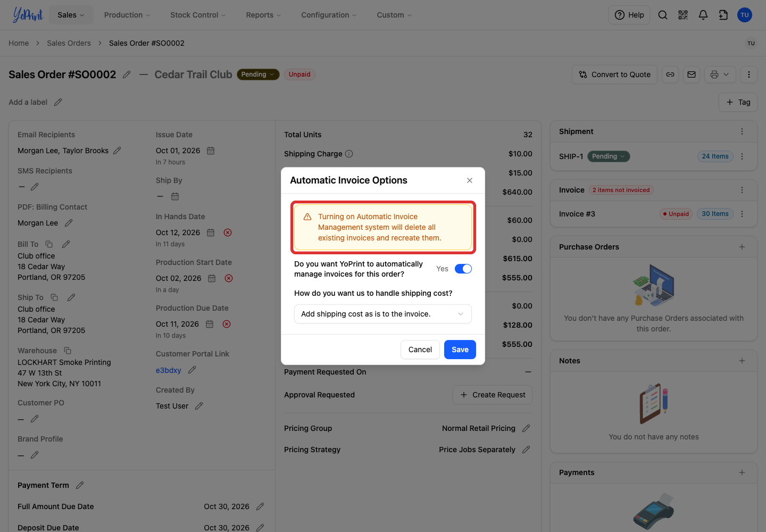Viewport: 766px width, 532px height.
Task: Toggle automatic invoice management switch
Action: pyautogui.click(x=463, y=269)
